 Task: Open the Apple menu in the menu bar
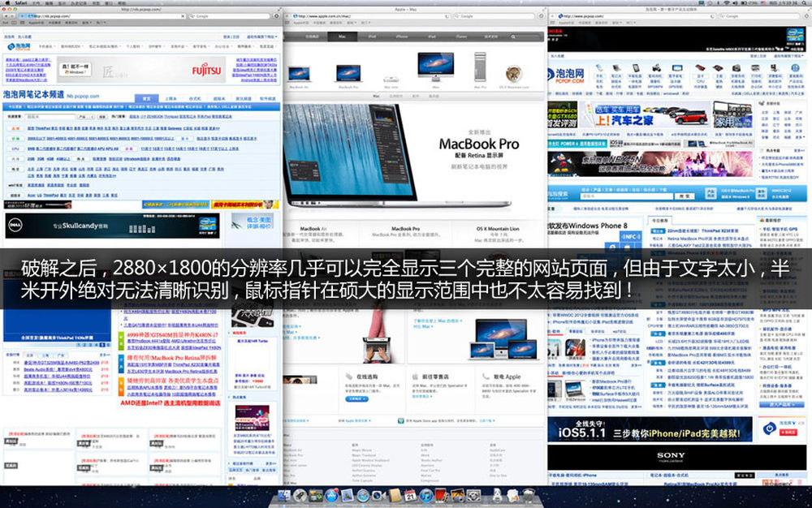(x=6, y=2)
